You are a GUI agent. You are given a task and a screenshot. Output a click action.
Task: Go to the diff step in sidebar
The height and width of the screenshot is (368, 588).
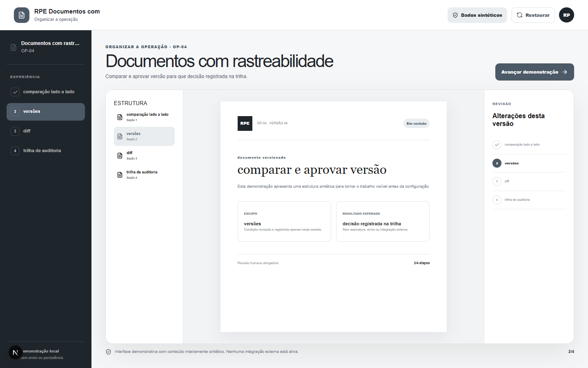pyautogui.click(x=46, y=131)
